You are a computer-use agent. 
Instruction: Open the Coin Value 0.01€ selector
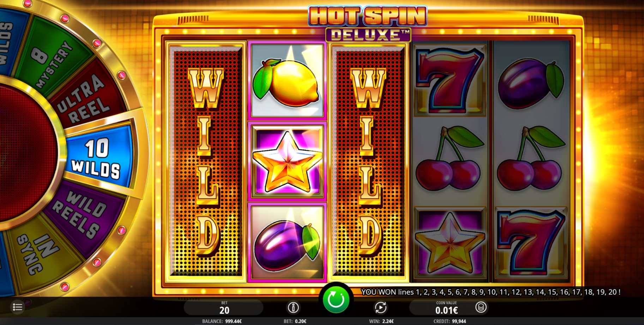coord(446,307)
